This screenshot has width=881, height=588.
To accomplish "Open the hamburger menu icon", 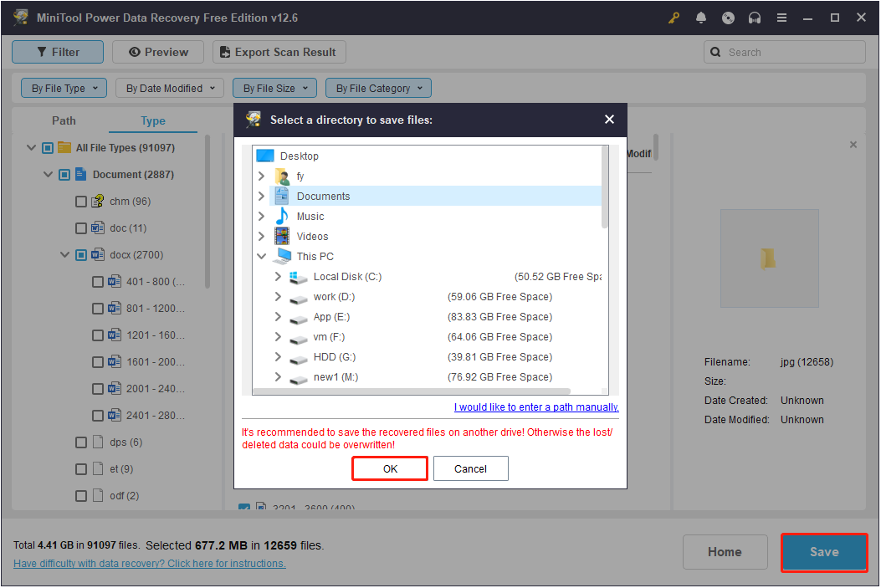I will click(x=781, y=17).
